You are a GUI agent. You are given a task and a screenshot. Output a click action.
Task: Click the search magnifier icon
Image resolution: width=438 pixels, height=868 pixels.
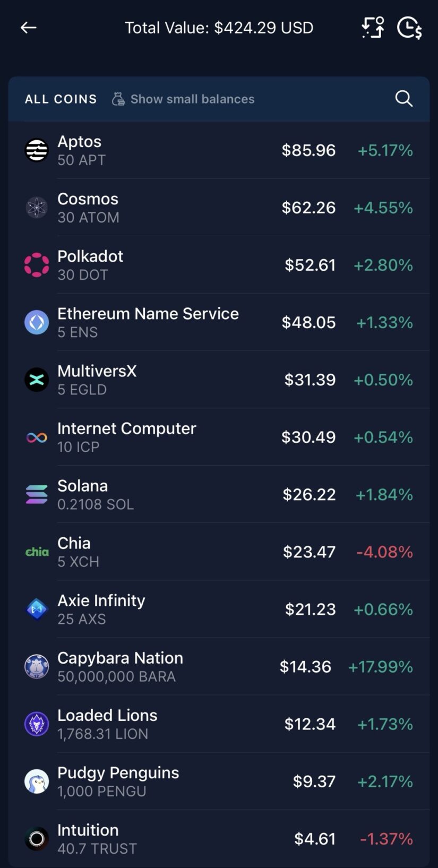(403, 99)
